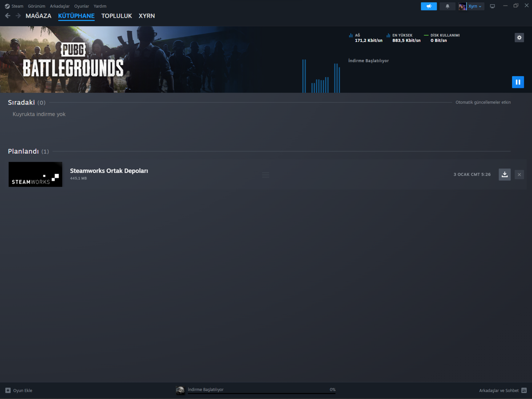Click the İndirme Başlatılıyor status in banner
532x399 pixels.
[x=368, y=61]
